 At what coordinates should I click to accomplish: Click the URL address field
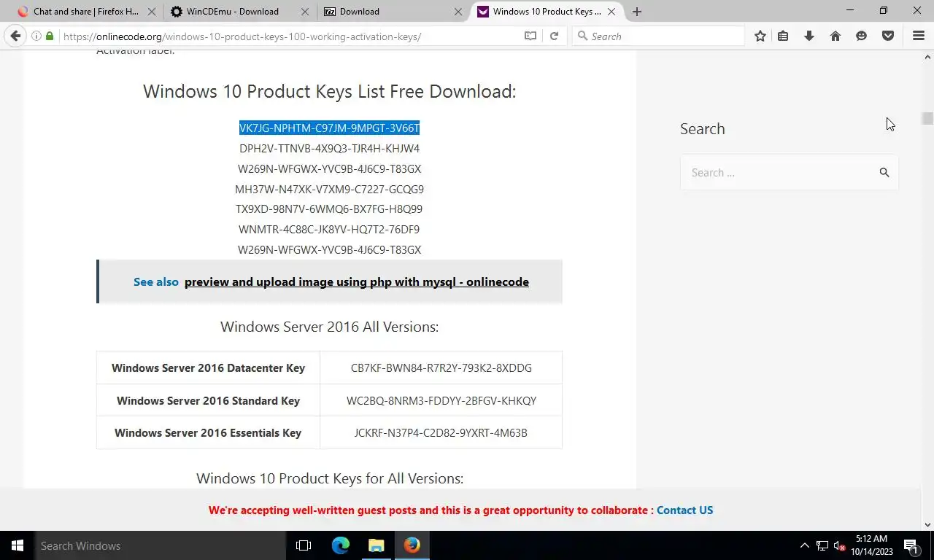point(288,36)
